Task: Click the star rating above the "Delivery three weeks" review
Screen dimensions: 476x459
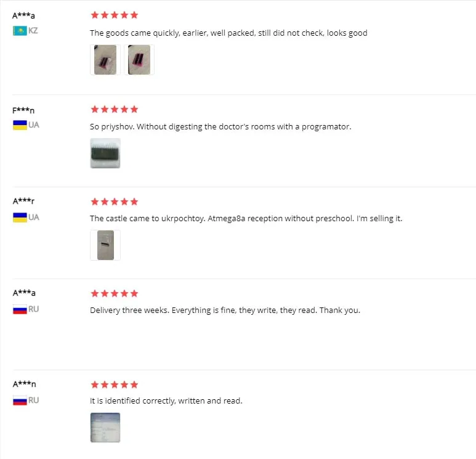Action: [x=114, y=293]
